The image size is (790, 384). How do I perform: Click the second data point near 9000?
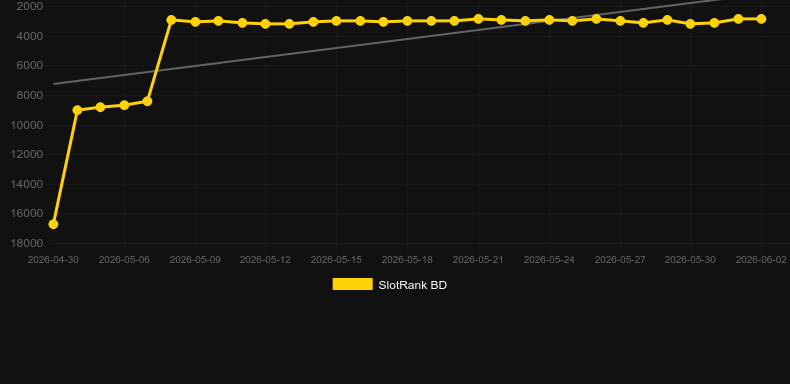click(x=77, y=110)
